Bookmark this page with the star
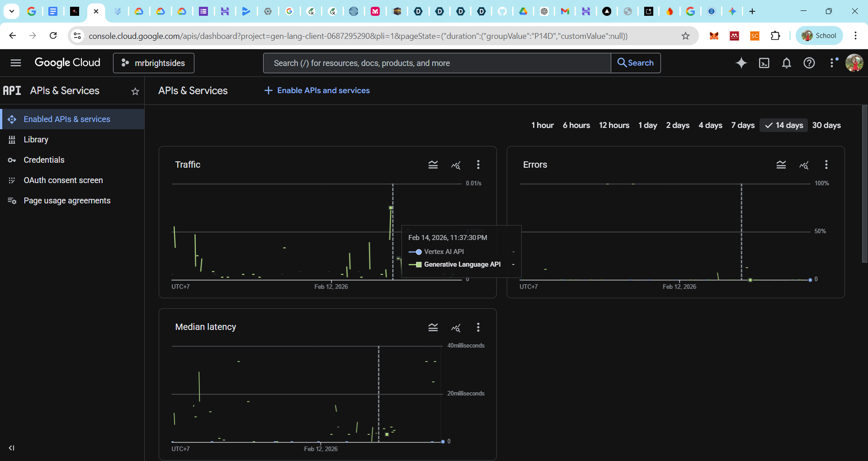 686,36
